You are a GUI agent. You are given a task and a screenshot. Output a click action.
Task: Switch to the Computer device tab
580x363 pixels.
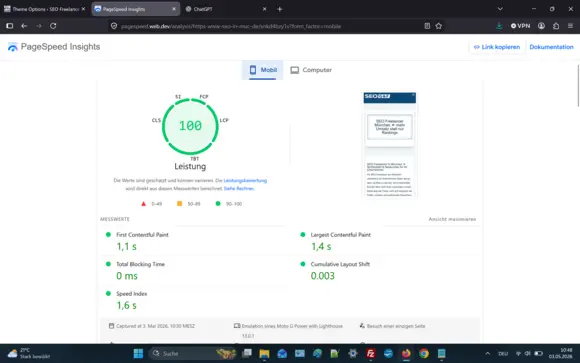pyautogui.click(x=311, y=70)
